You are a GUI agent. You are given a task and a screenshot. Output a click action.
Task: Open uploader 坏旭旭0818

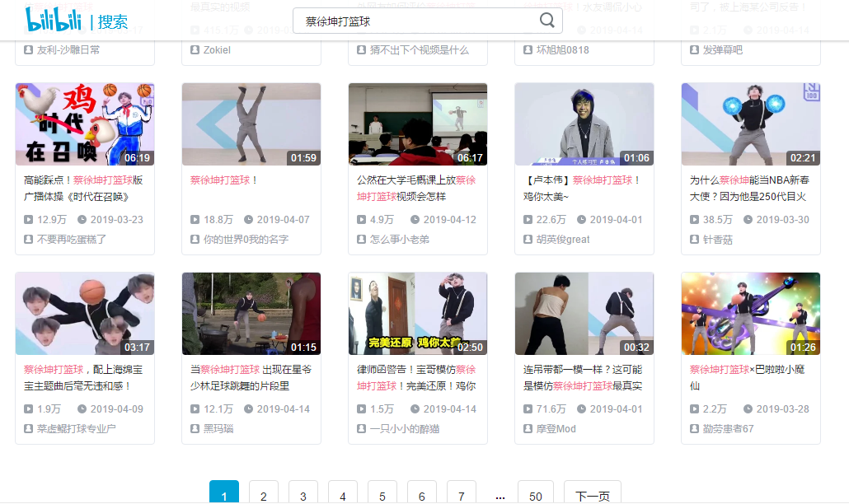pos(563,49)
